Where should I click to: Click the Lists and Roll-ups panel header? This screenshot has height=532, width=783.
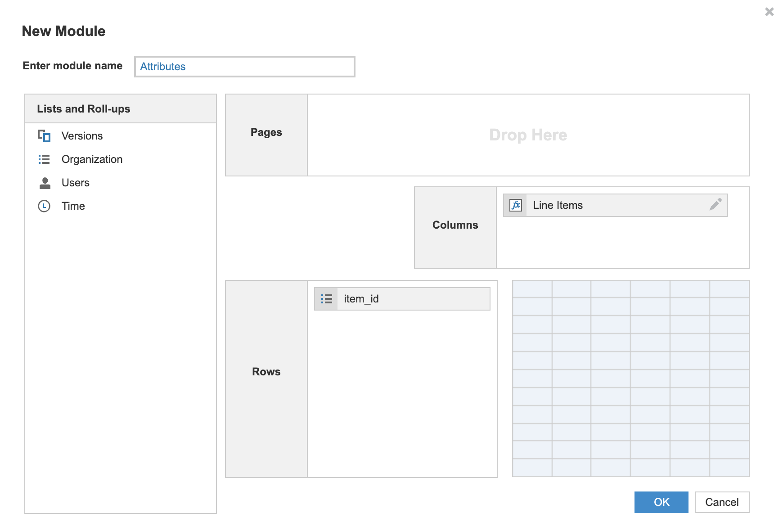point(84,108)
